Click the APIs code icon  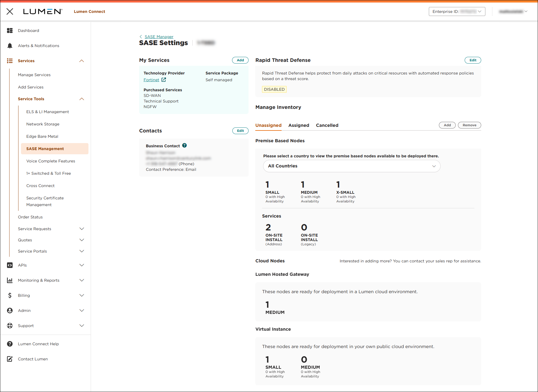[10, 265]
